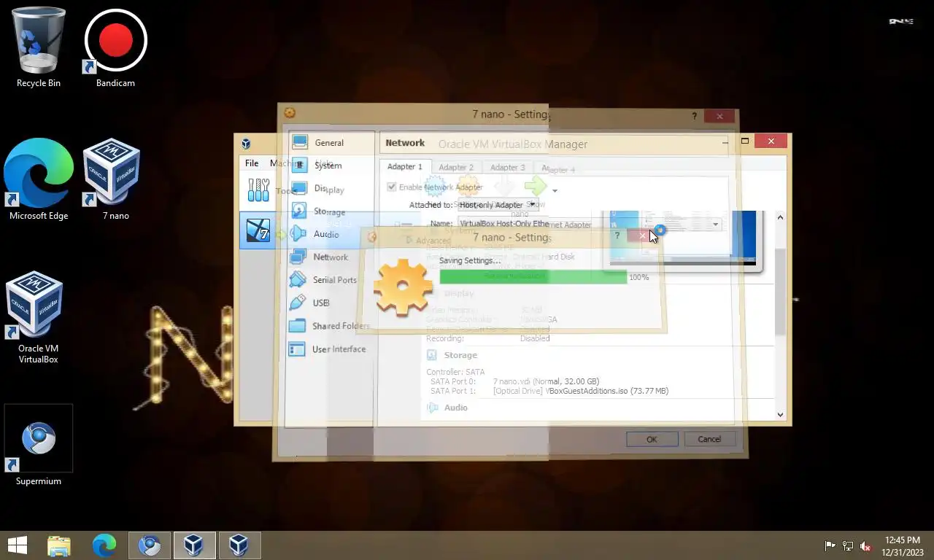This screenshot has width=934, height=560.
Task: Open the adapter Name dropdown
Action: (590, 224)
